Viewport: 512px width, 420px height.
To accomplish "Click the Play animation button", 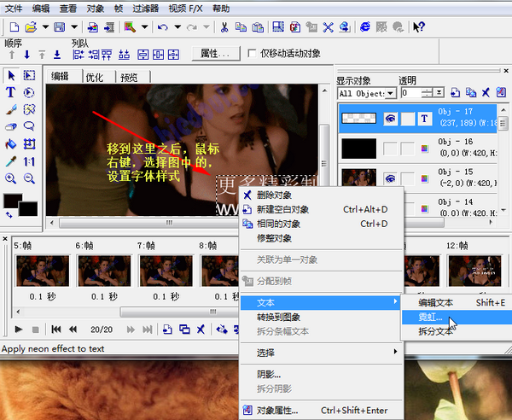I will 19,330.
